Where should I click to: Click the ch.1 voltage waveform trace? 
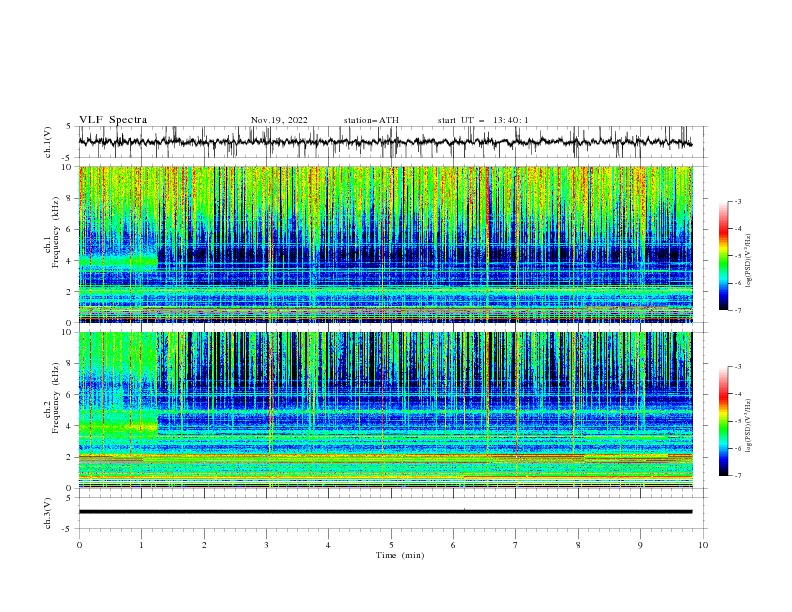(x=386, y=142)
